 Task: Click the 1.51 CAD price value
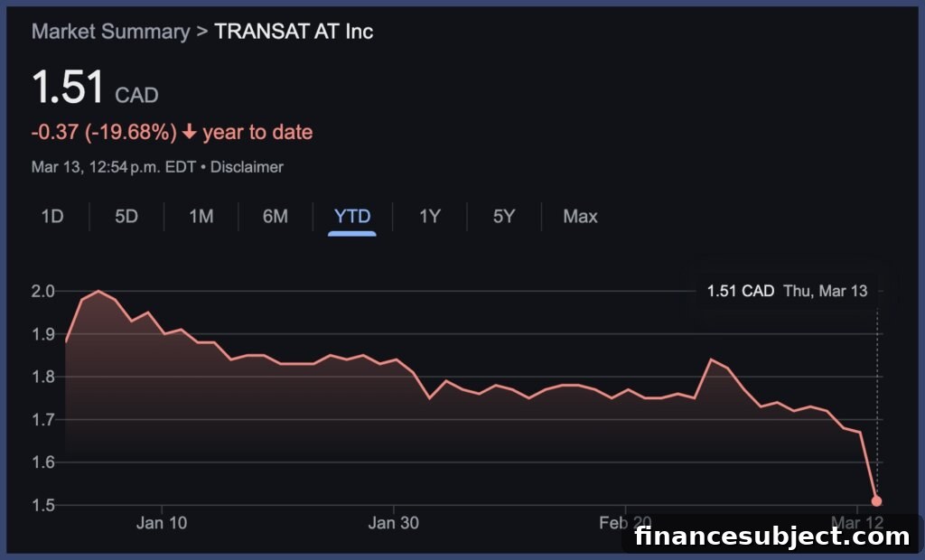pos(95,88)
